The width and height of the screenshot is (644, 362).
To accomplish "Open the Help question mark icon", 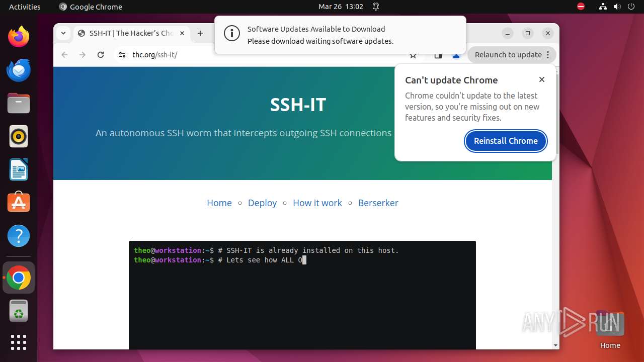I will (19, 236).
